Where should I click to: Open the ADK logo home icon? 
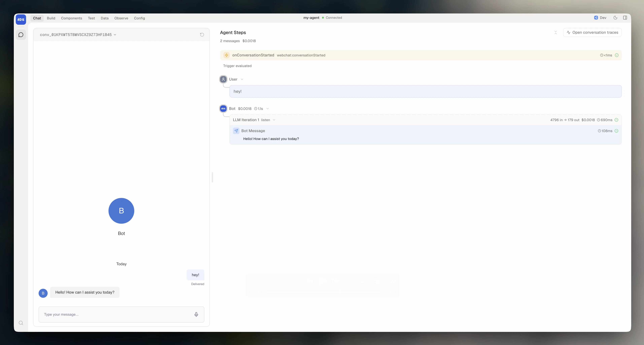tap(21, 19)
